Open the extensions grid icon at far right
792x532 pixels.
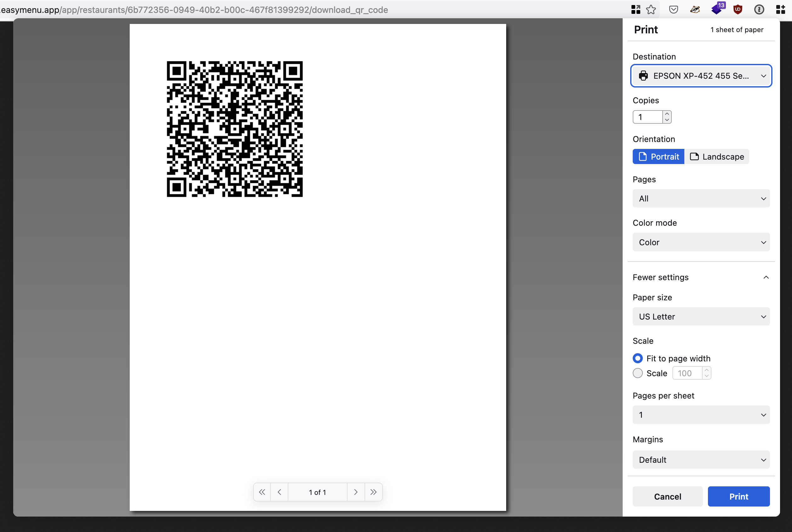tap(780, 9)
